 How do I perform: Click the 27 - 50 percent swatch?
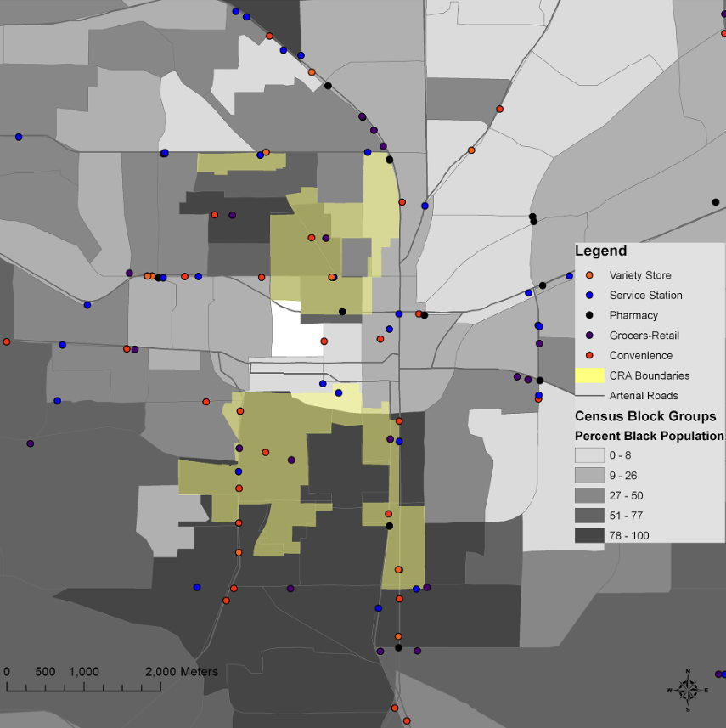[x=589, y=495]
